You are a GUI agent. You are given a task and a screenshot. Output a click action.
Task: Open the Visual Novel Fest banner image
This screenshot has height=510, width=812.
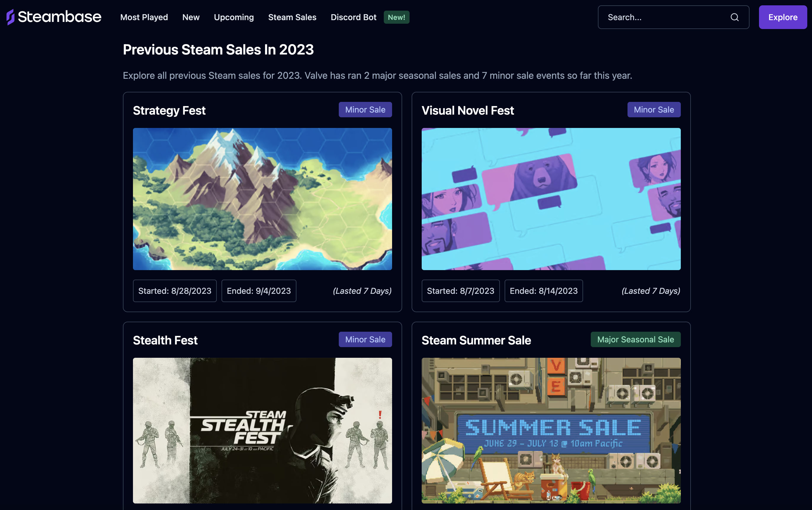pos(551,199)
